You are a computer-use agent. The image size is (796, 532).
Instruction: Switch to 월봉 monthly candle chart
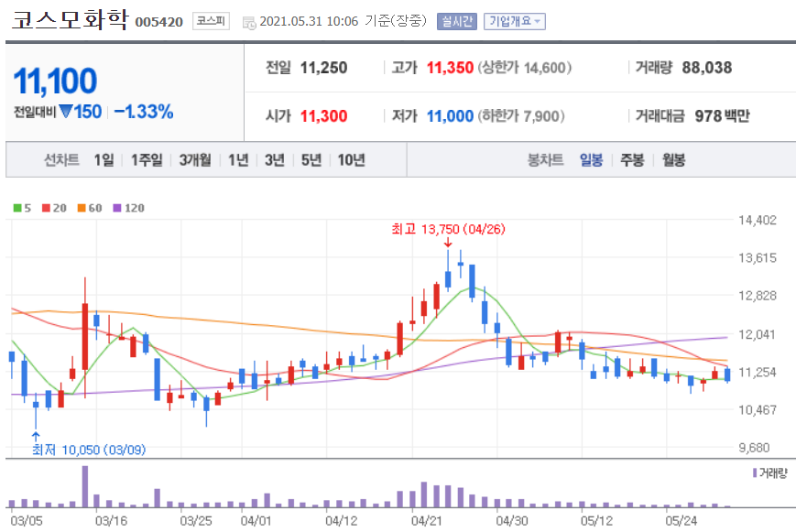[673, 160]
